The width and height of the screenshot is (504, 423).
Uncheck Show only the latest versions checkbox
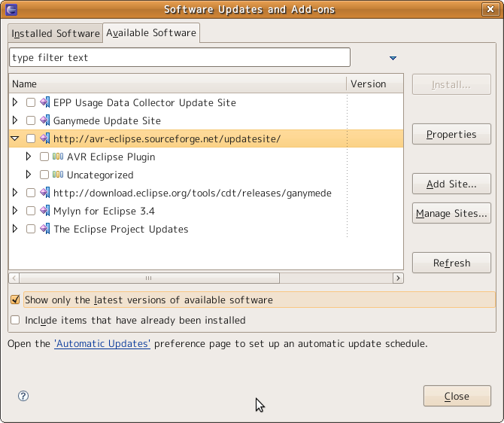point(15,300)
